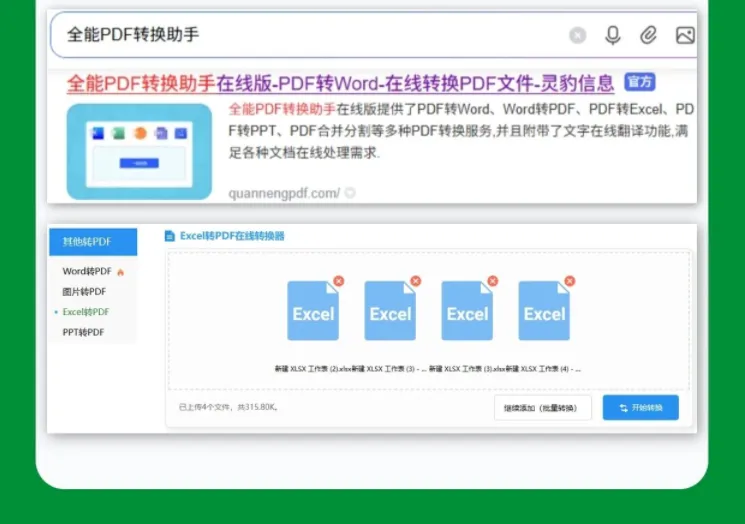Image resolution: width=745 pixels, height=524 pixels.
Task: Choose Excel转PDF in the sidebar
Action: point(86,312)
